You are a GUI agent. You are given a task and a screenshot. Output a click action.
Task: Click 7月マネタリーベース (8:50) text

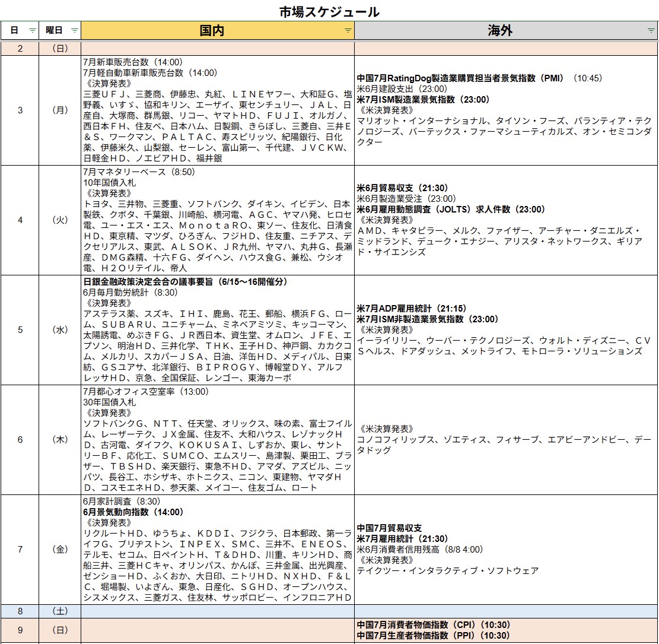tap(139, 172)
